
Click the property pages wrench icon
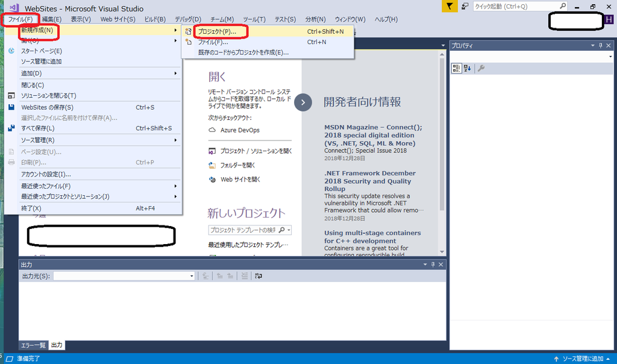click(x=481, y=69)
